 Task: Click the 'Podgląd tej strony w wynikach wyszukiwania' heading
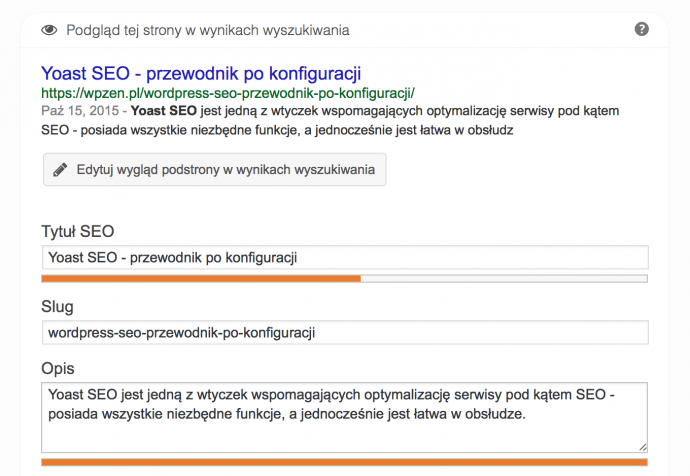tap(208, 30)
